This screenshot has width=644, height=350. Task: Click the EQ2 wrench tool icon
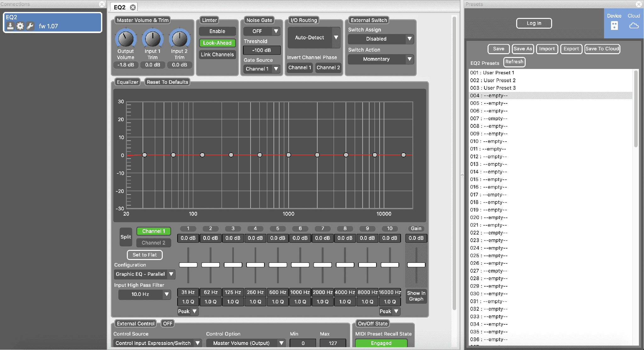[x=30, y=26]
